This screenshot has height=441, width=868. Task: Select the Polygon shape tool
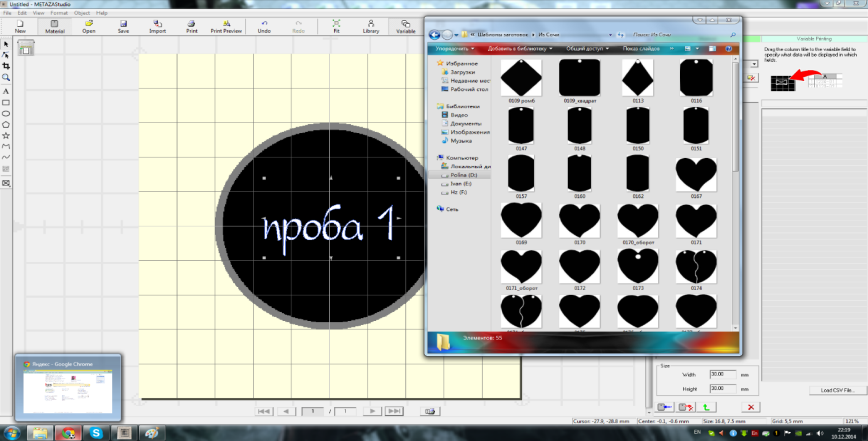[6, 124]
